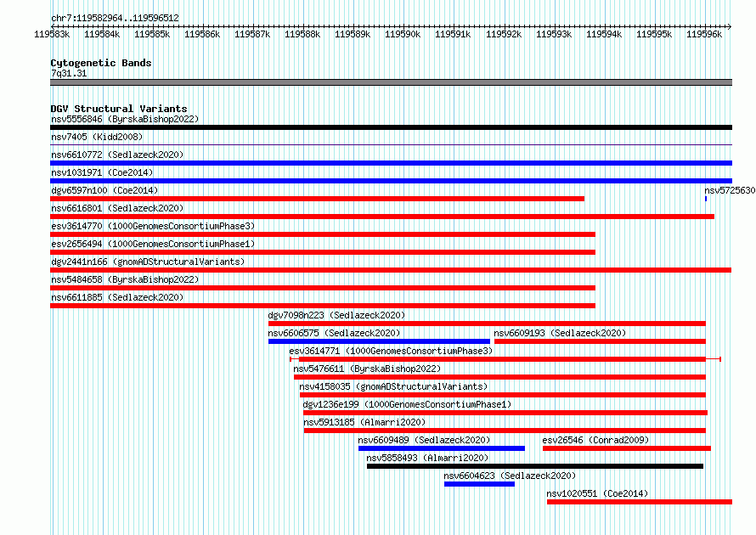Click nsv6611885 (Sedlazeck2020) label
Screen dimensions: 756x535
pos(117,297)
